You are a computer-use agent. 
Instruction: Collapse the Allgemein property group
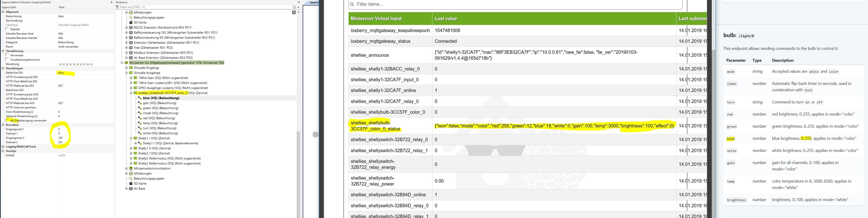tap(3, 12)
